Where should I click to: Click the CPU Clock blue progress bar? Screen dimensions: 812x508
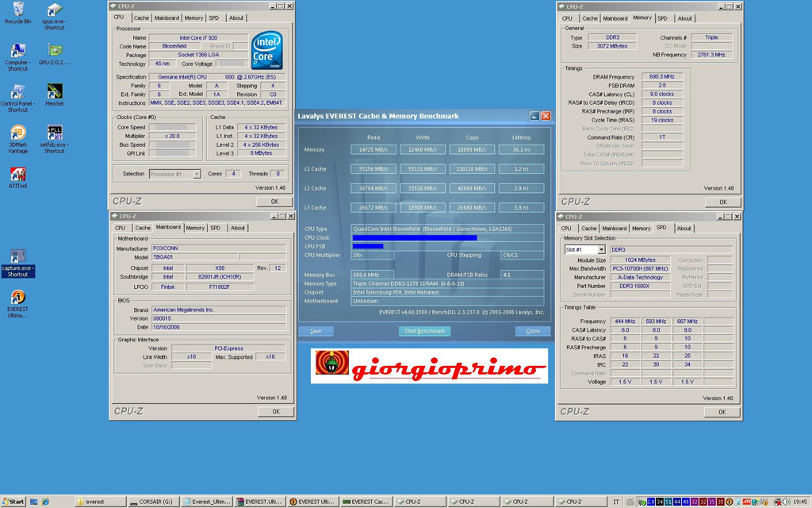click(x=414, y=238)
